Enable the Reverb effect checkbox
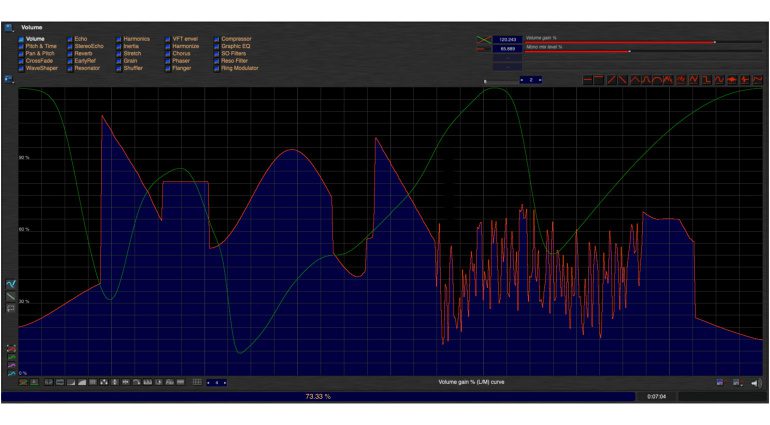 click(70, 54)
